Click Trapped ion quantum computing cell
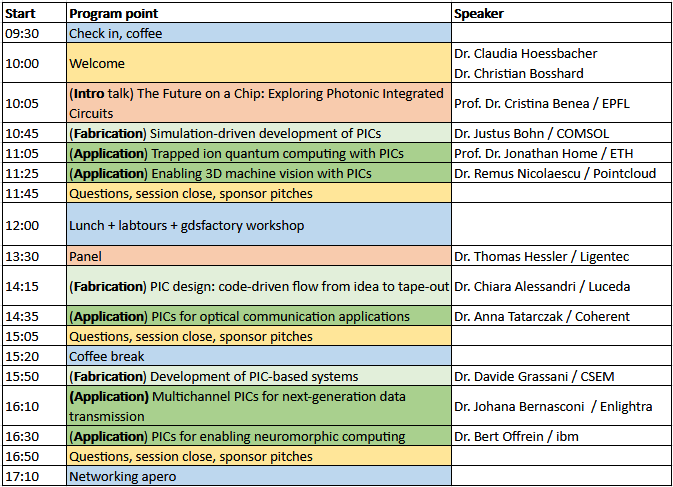 [x=259, y=153]
